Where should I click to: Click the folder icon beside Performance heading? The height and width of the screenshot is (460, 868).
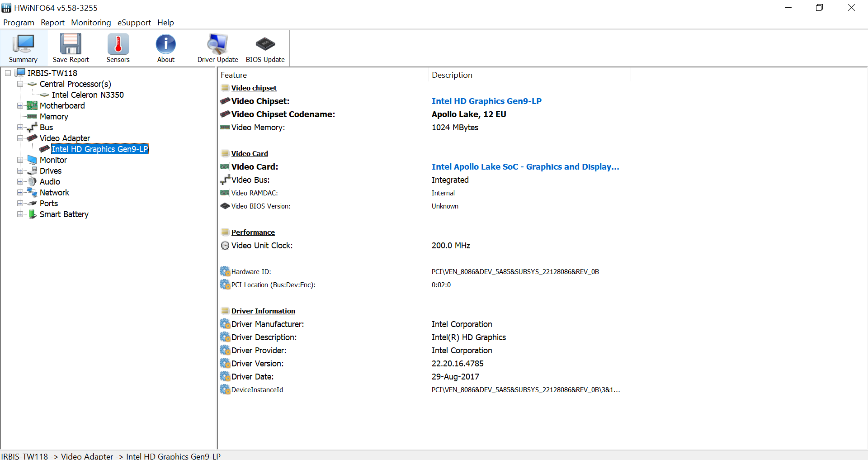(x=225, y=232)
